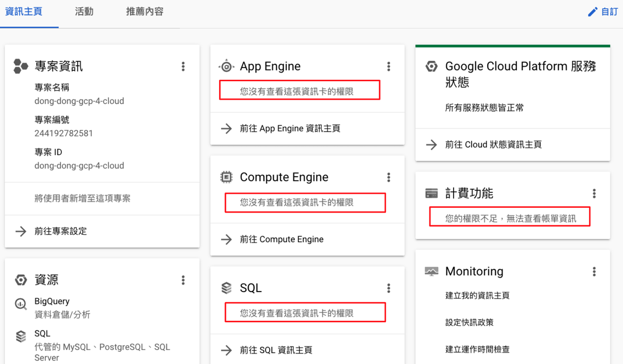Viewport: 623px width, 364px height.
Task: Click the arrow beside 前往專案設定
Action: pos(20,231)
